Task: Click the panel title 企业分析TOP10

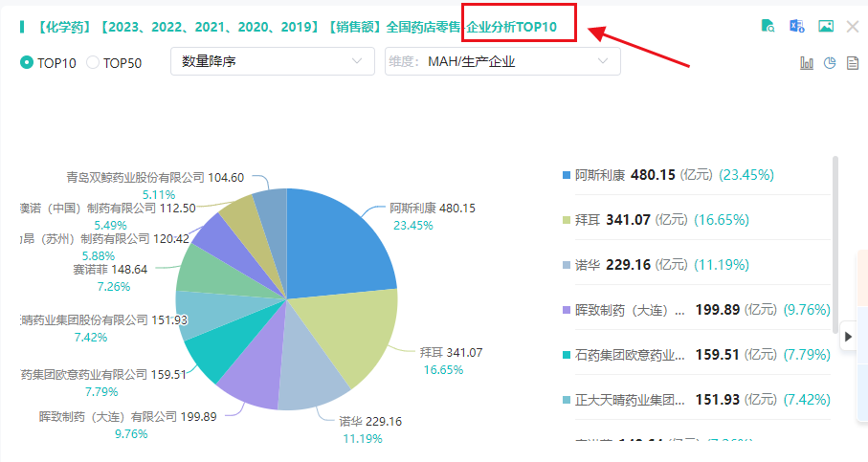Action: coord(511,27)
